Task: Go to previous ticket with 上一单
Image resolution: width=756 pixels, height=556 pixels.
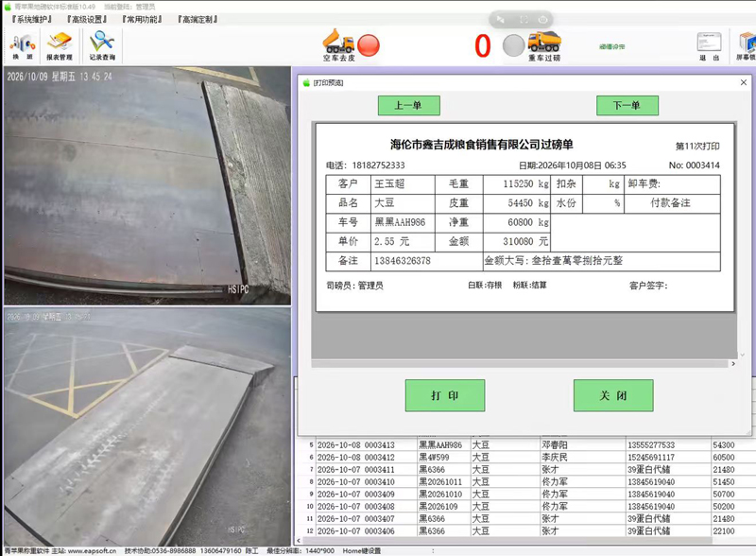Action: tap(409, 105)
